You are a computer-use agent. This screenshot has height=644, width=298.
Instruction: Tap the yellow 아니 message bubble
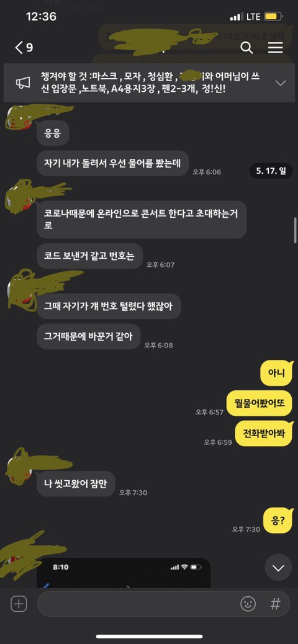(279, 373)
